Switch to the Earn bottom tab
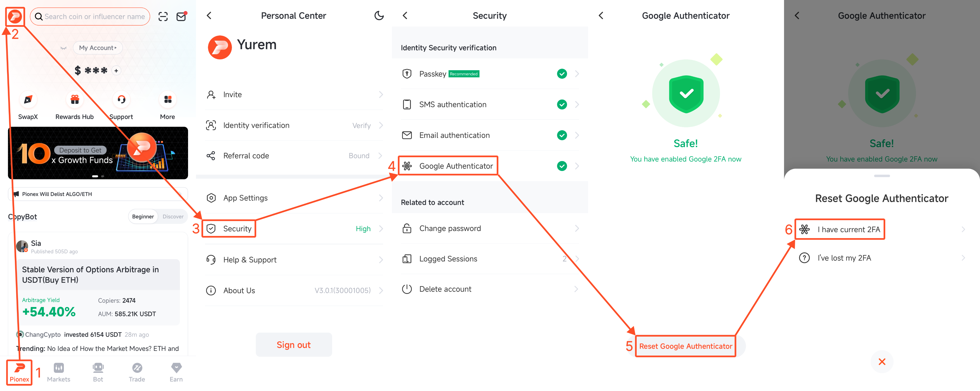 pyautogui.click(x=176, y=372)
